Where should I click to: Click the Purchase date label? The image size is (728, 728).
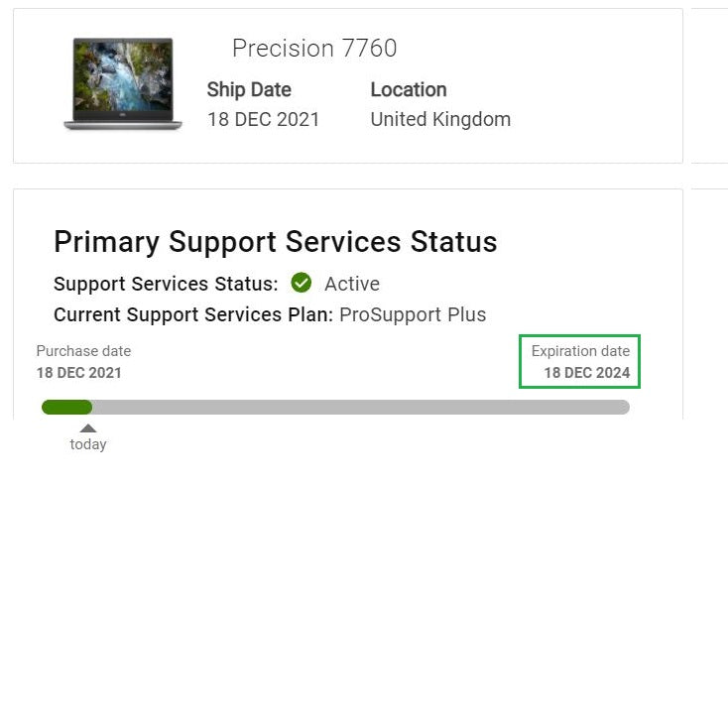[83, 351]
